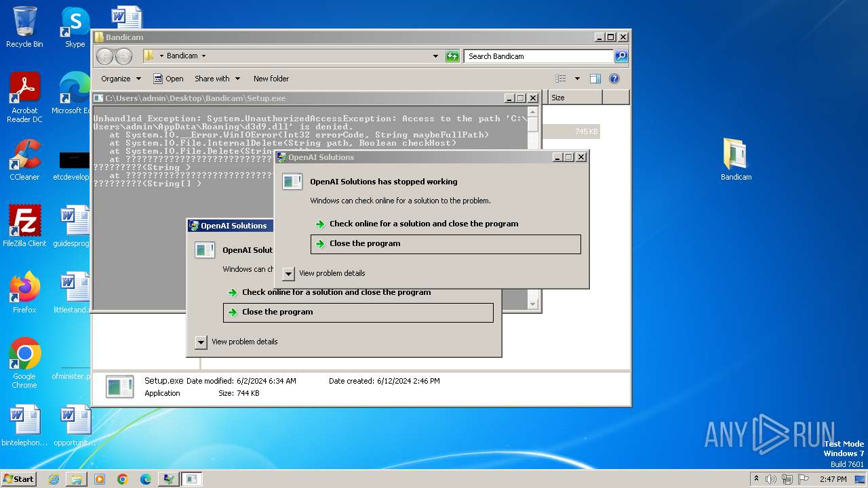Refresh the Bandicam folder view
Image resolution: width=868 pixels, height=488 pixels.
coord(452,56)
